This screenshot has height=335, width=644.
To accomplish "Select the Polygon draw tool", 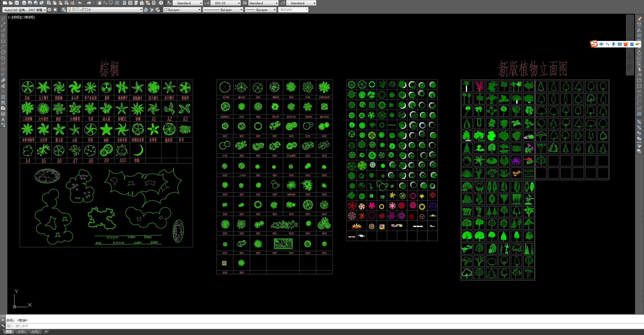I will pos(3,36).
